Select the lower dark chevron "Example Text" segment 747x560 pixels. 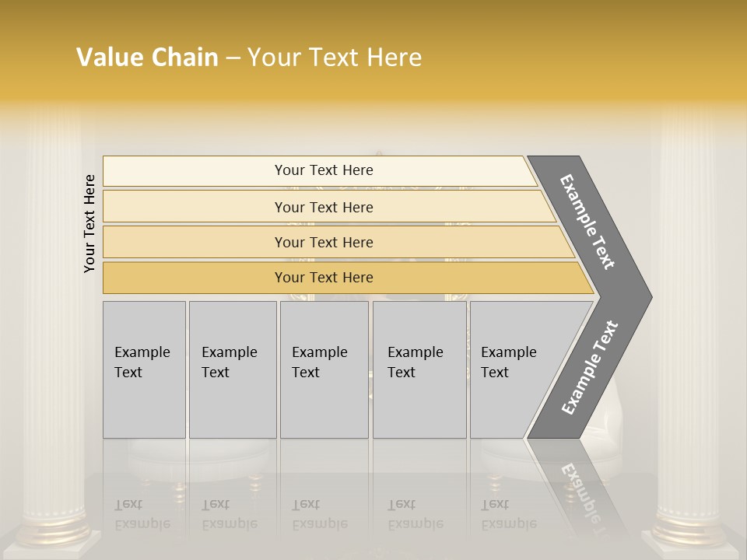point(589,367)
